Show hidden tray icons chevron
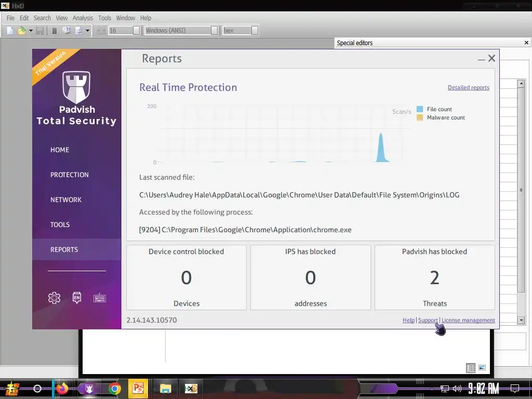Image resolution: width=532 pixels, height=399 pixels. coord(432,389)
